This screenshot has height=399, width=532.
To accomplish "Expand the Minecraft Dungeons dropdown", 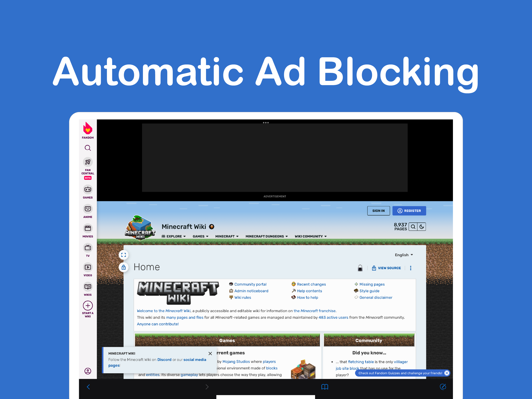I will [267, 236].
